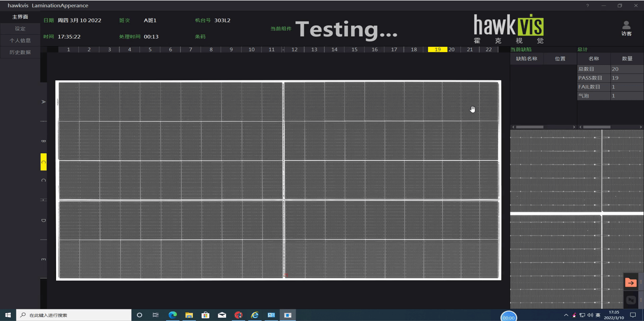The height and width of the screenshot is (321, 644).
Task: Click the help question mark in title bar
Action: 587,6
